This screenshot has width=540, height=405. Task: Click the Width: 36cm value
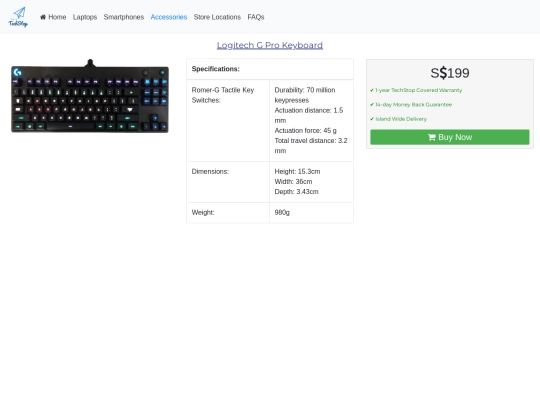tap(293, 181)
